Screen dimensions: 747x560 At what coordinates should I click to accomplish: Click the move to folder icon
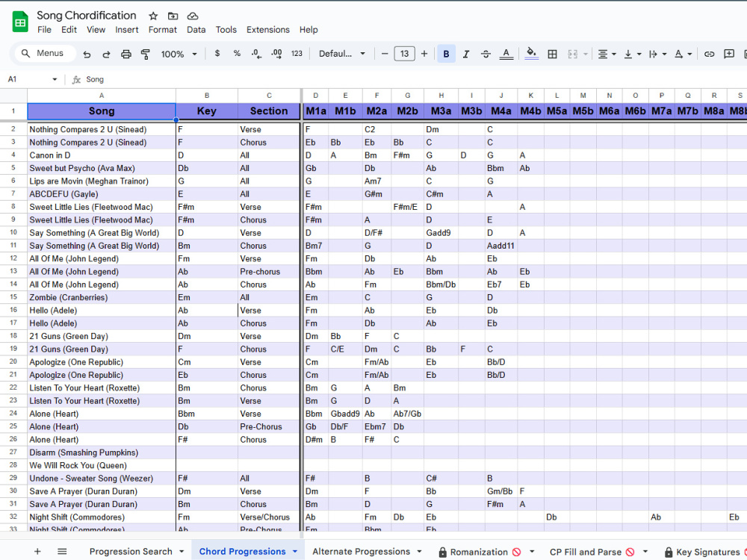click(x=173, y=16)
